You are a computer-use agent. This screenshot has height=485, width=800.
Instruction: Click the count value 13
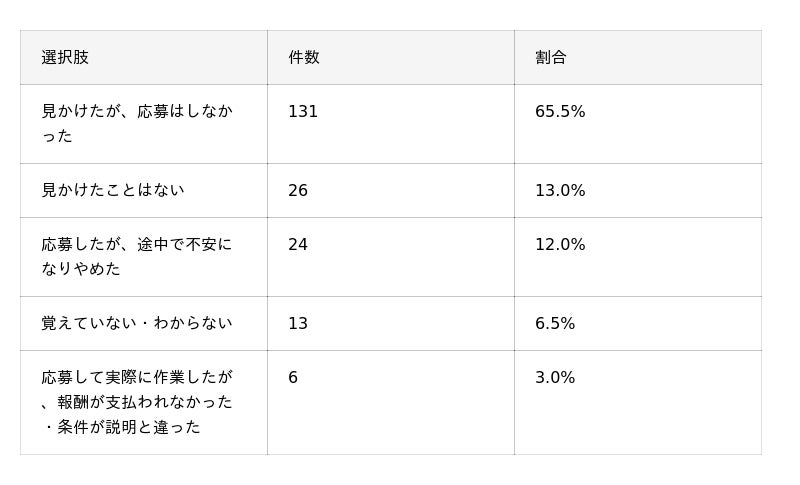[x=298, y=323]
